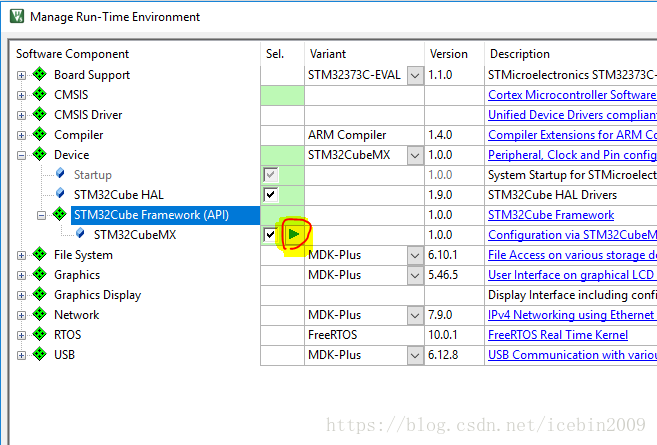
Task: Open the Compiler Extensions for ARM link
Action: (572, 135)
